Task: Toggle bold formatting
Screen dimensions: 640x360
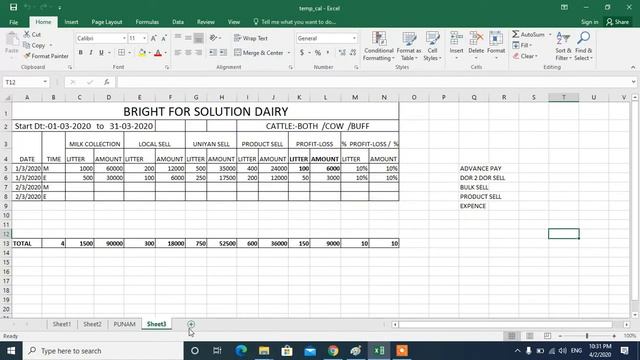Action: [x=80, y=53]
